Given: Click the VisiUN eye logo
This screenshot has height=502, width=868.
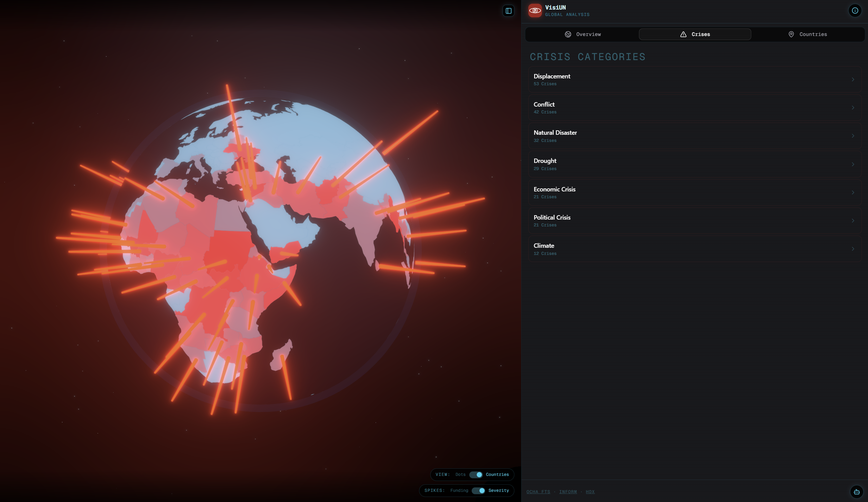Looking at the screenshot, I should point(535,11).
